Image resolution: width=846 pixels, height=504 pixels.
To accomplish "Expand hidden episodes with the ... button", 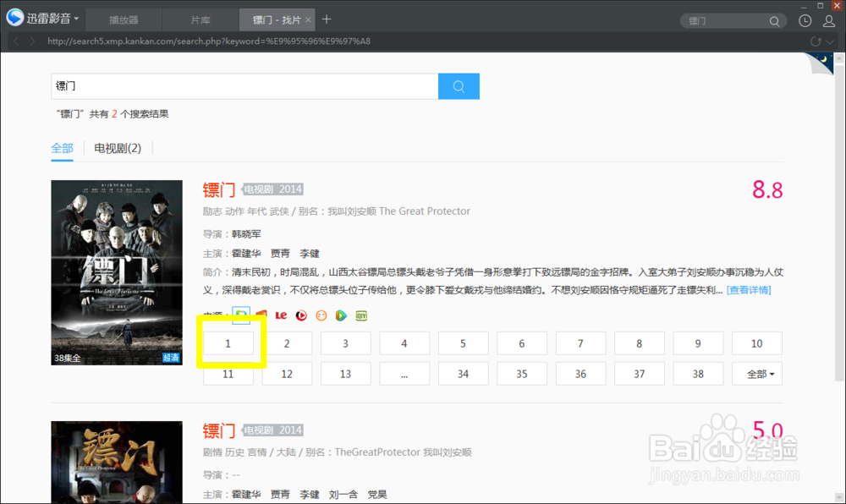I will pos(404,374).
